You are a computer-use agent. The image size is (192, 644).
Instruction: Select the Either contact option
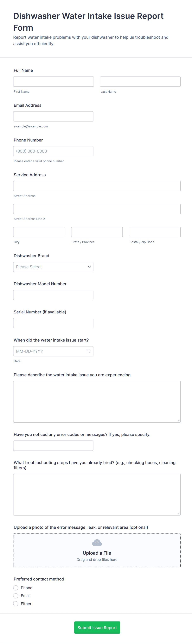[x=16, y=604]
